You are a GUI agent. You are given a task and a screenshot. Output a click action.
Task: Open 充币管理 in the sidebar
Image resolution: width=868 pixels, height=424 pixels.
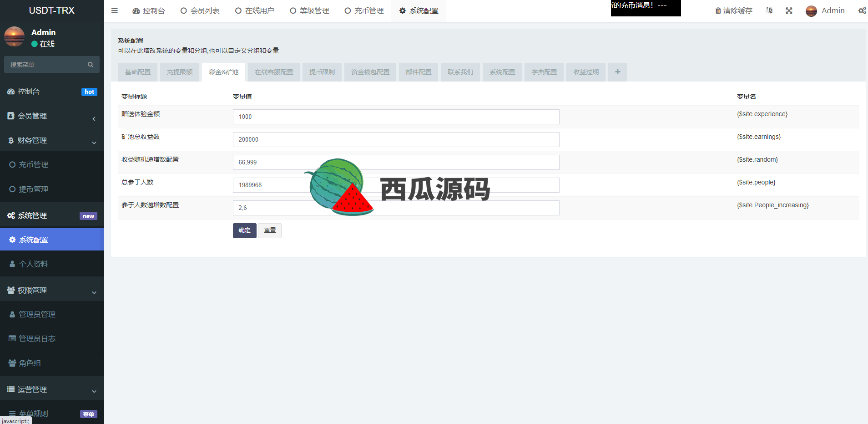52,164
